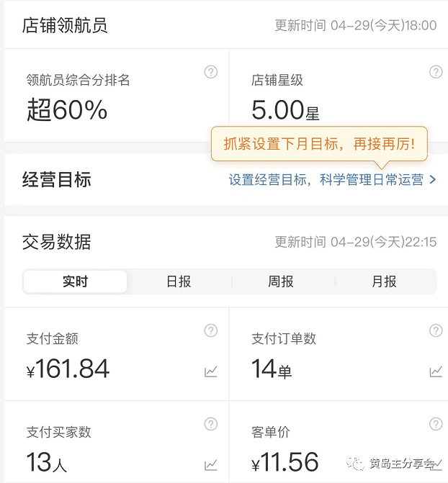View trend chart for 支付金额
Viewport: 448px width, 483px height.
[211, 371]
